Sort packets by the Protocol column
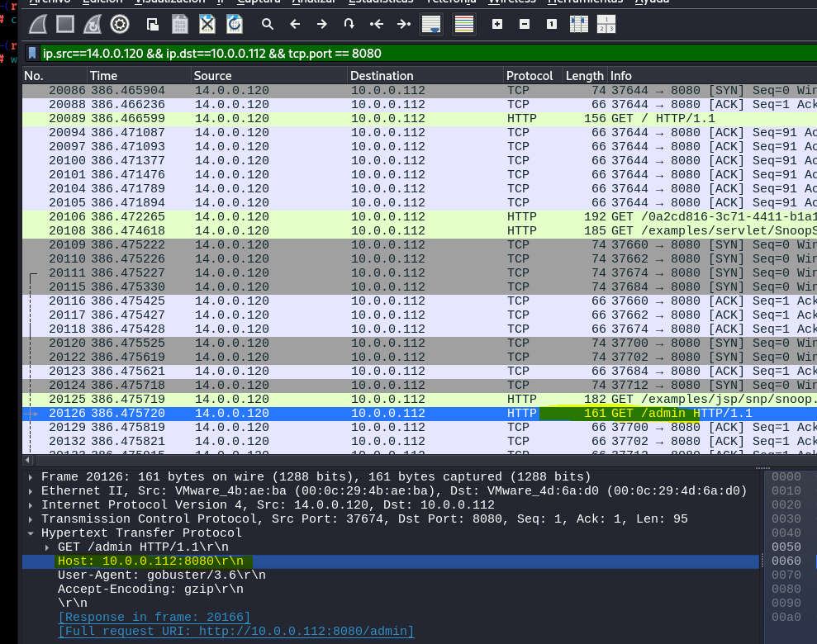This screenshot has height=644, width=817. (x=529, y=76)
